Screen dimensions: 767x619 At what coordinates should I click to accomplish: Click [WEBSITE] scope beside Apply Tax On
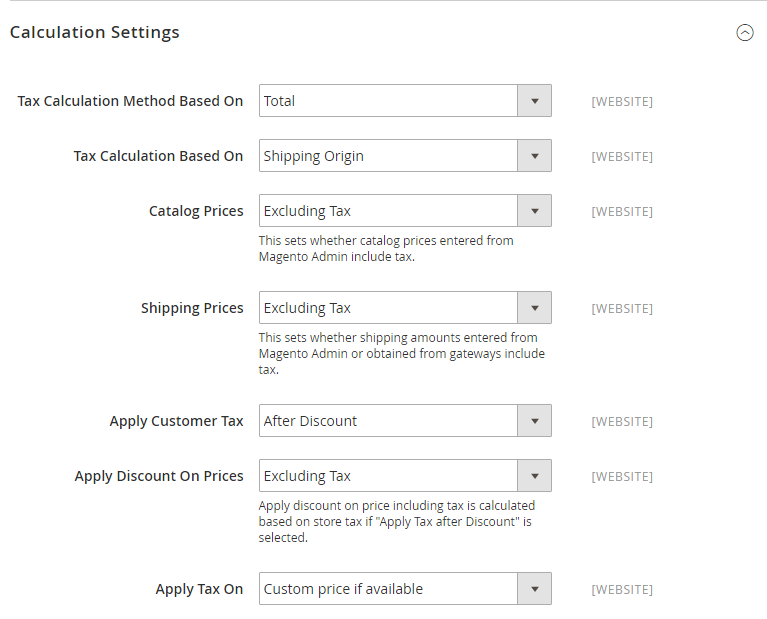click(622, 589)
